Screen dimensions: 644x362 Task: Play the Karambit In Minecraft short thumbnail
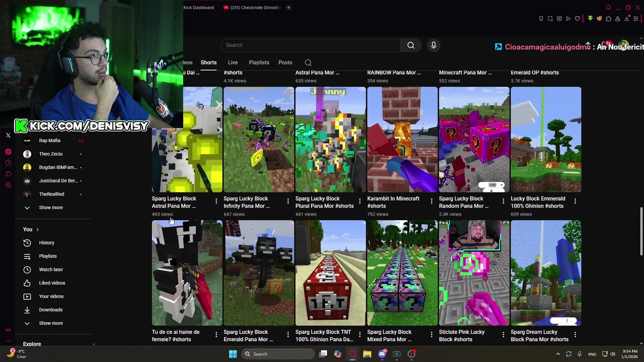tap(402, 139)
